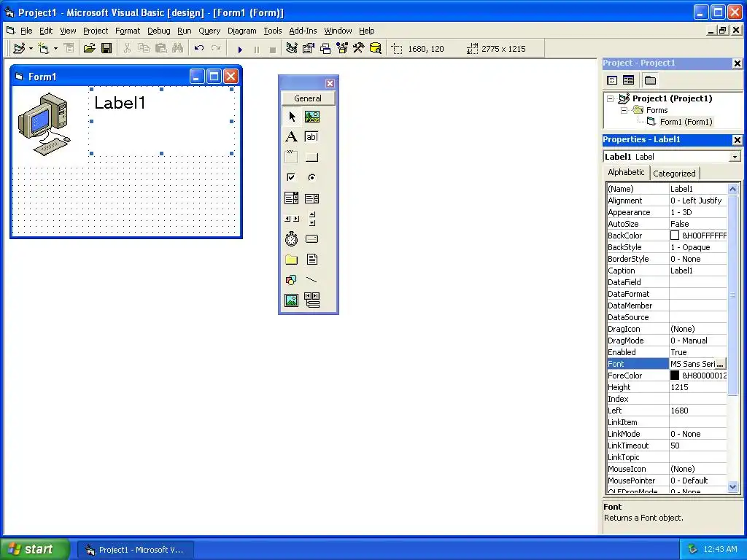747x560 pixels.
Task: Open the Label1 object dropdown in Properties
Action: pyautogui.click(x=735, y=157)
